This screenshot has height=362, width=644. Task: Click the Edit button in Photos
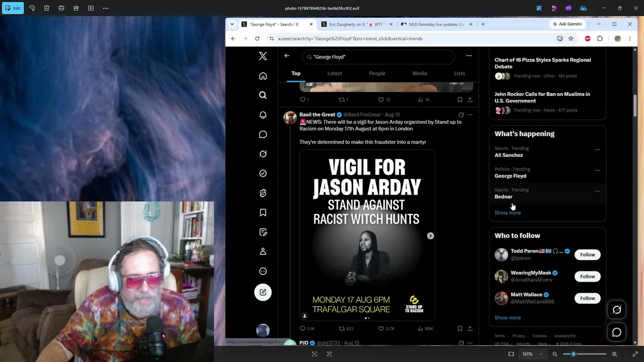pos(13,8)
